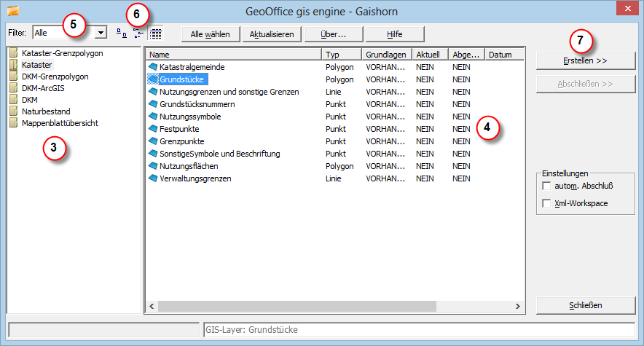Click the GIS-Layer: Grundstücke status field

pyautogui.click(x=419, y=329)
